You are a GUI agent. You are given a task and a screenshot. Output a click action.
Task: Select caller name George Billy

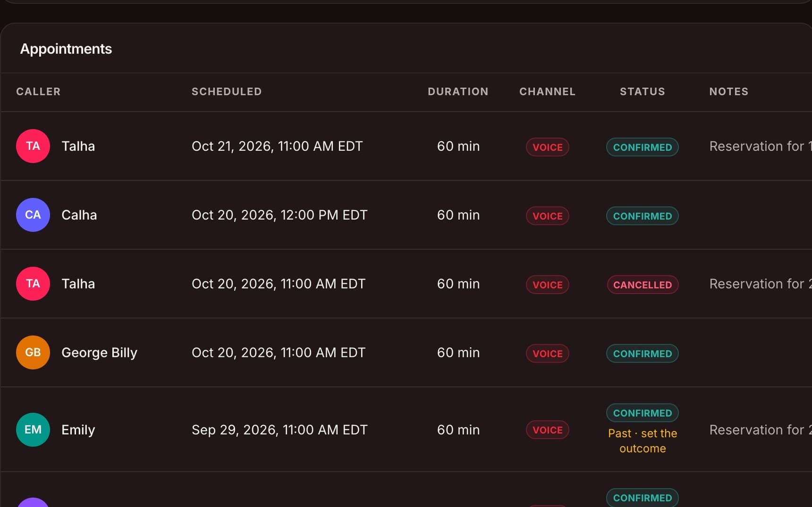pos(99,353)
